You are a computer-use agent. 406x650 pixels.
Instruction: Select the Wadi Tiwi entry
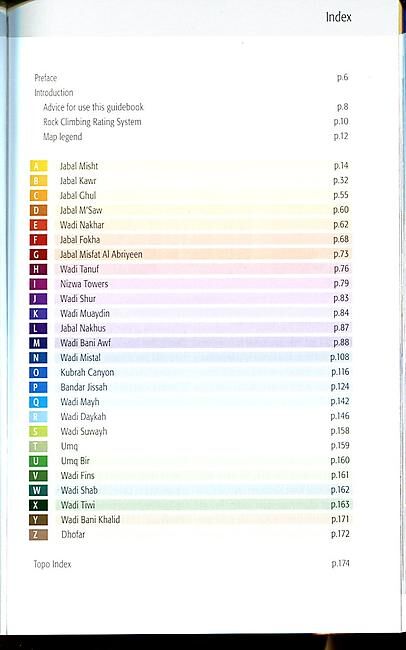click(78, 505)
